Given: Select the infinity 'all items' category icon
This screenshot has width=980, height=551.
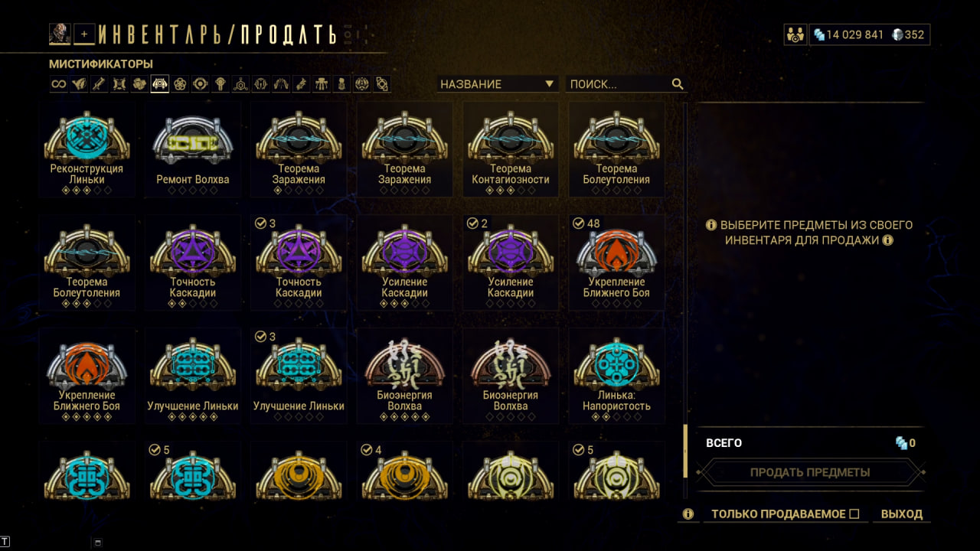Looking at the screenshot, I should click(x=59, y=84).
